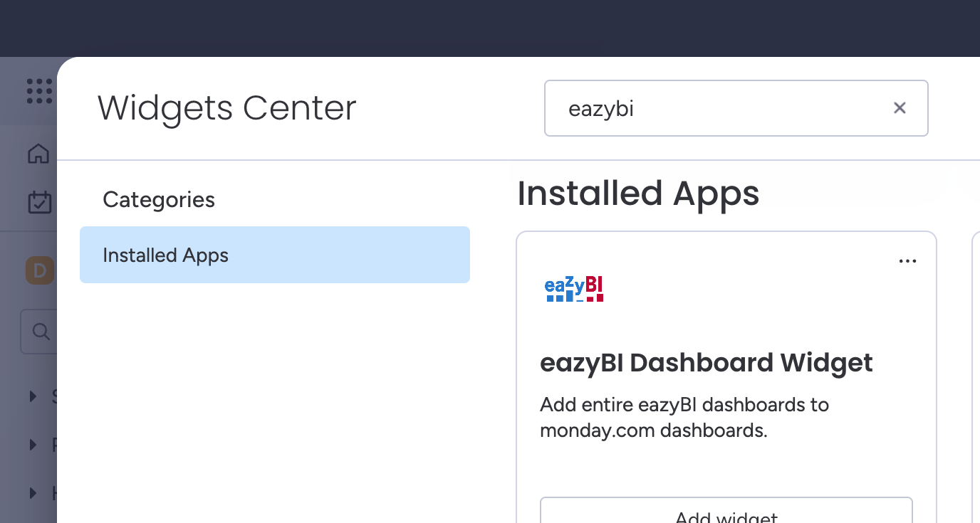Click the eazyBI Dashboard Widget title

707,363
